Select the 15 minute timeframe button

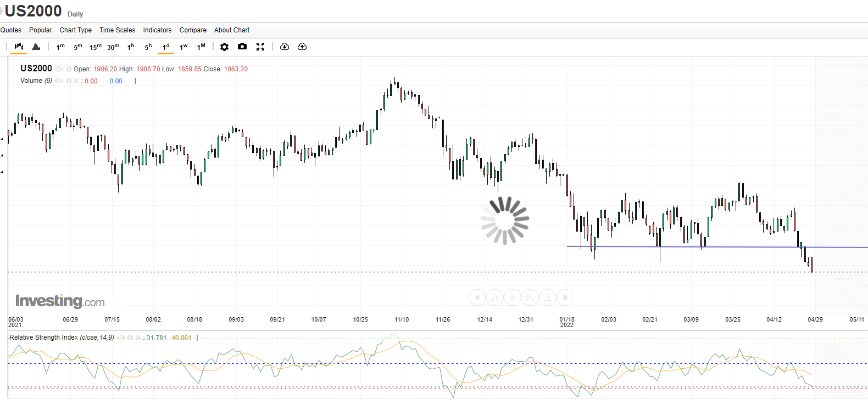(95, 47)
